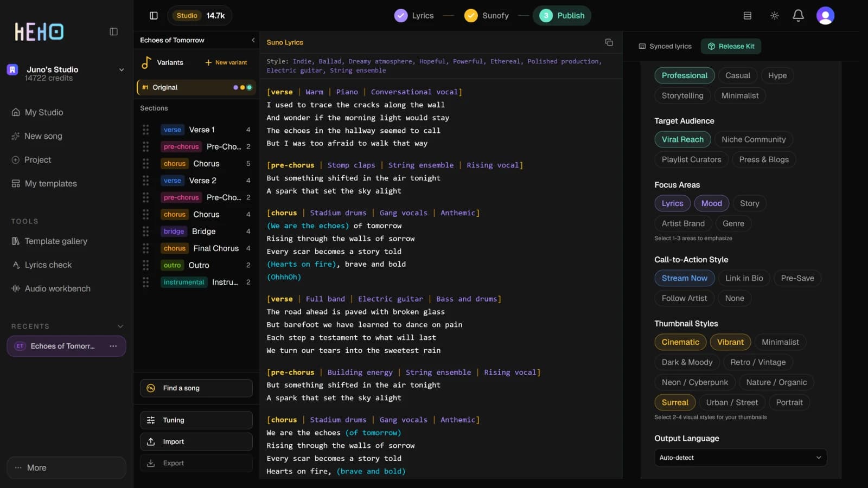
Task: Click the Find a song button
Action: click(196, 388)
